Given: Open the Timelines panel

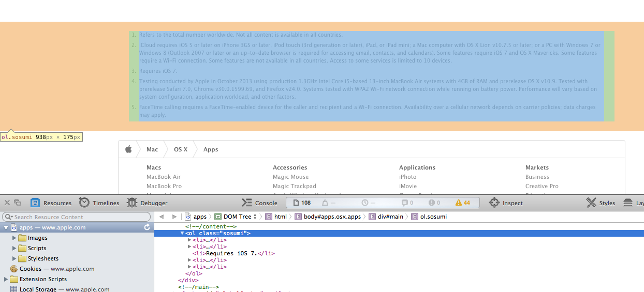Looking at the screenshot, I should click(x=99, y=203).
